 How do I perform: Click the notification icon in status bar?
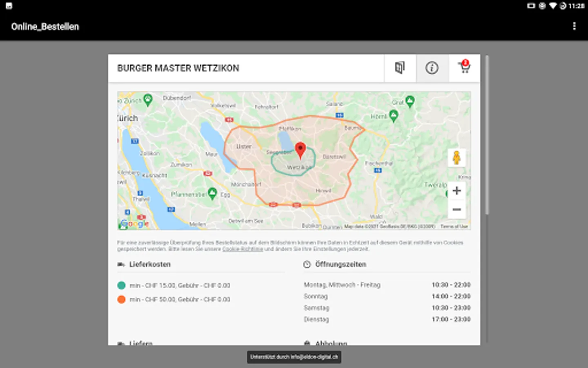click(x=9, y=6)
